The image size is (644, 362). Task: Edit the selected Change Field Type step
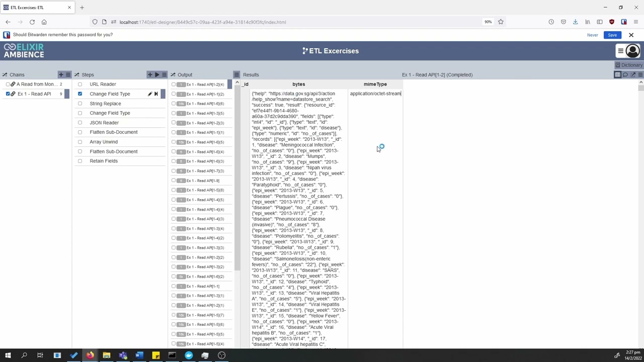[149, 94]
